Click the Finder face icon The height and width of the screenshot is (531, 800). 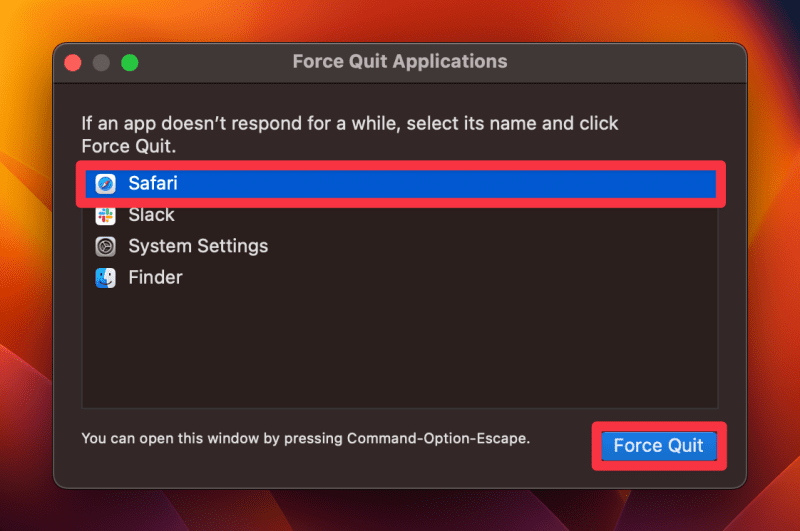pos(105,277)
